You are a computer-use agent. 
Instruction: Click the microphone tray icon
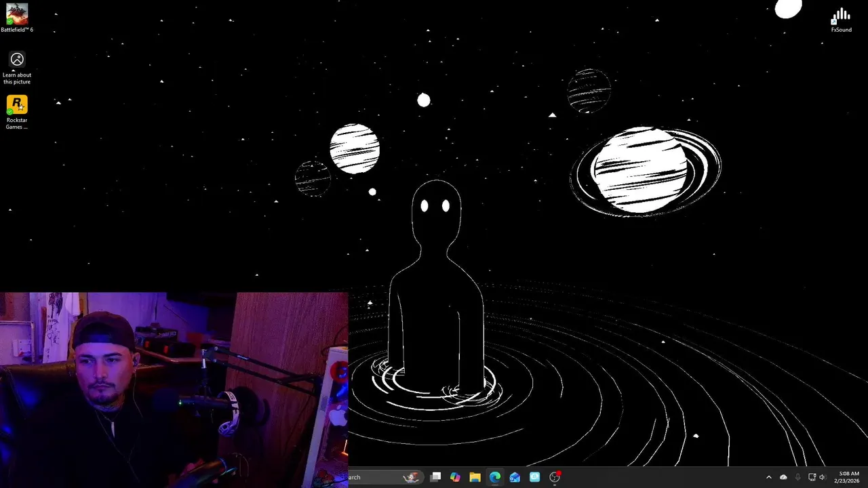(797, 477)
